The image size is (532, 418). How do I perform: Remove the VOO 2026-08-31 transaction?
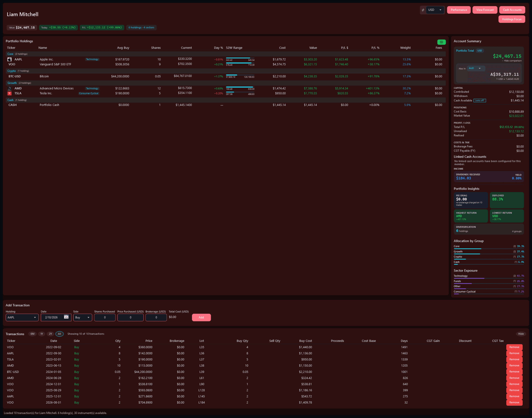click(x=514, y=403)
